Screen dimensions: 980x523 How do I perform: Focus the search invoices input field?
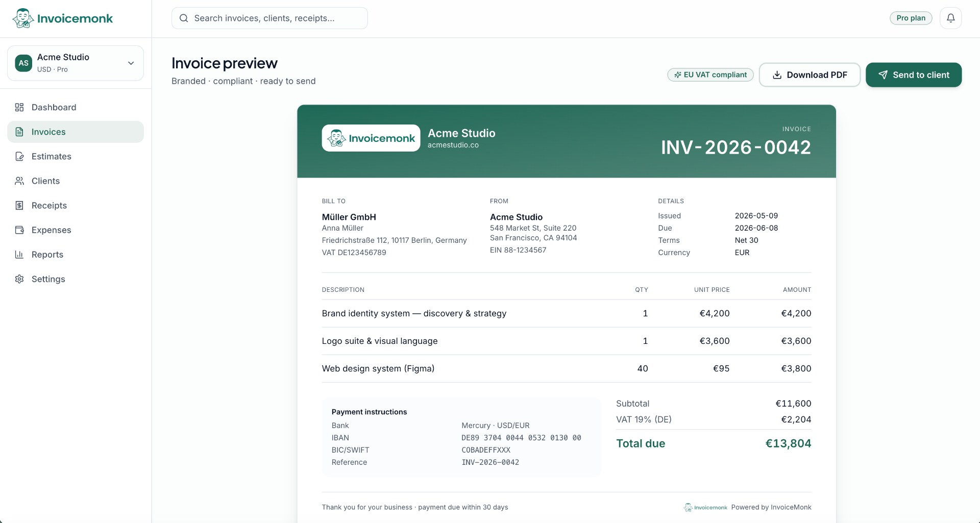[269, 18]
